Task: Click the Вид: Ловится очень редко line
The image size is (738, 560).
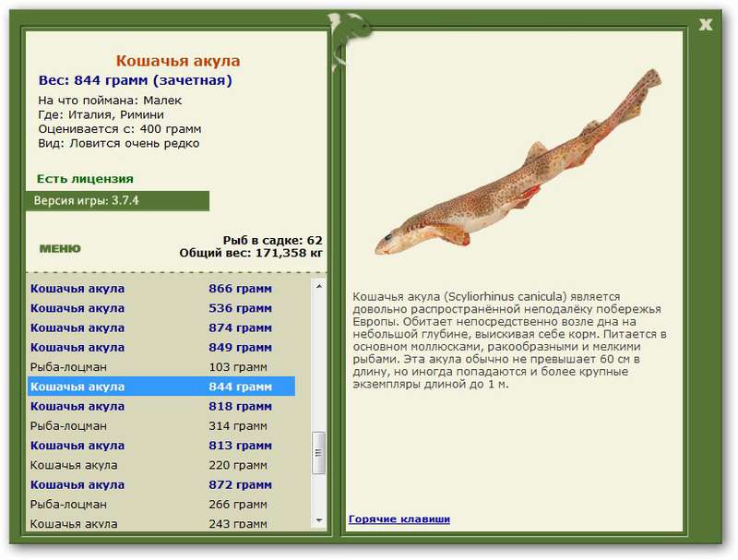Action: pyautogui.click(x=119, y=144)
